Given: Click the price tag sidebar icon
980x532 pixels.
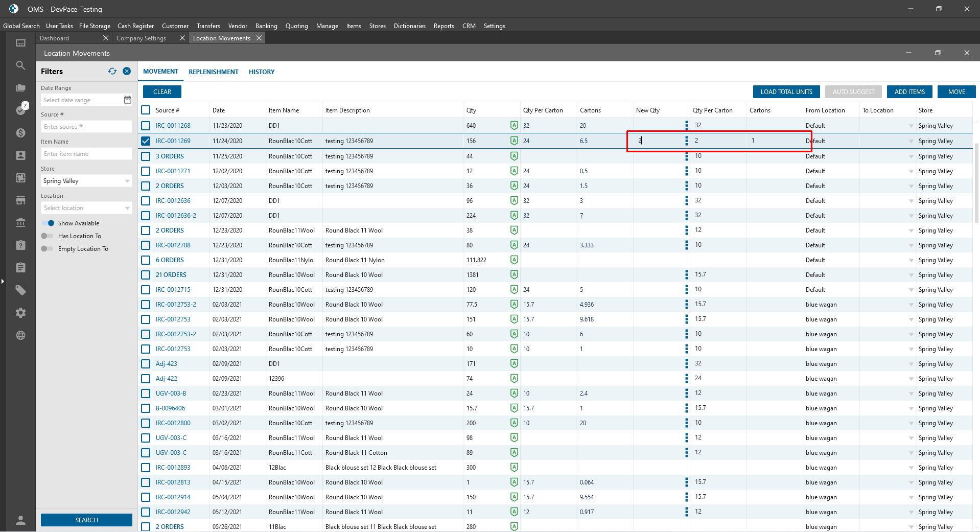Looking at the screenshot, I should [x=20, y=290].
